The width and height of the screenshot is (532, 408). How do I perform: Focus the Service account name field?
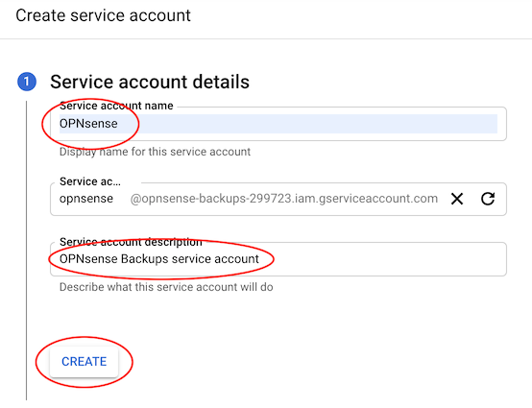tap(278, 124)
